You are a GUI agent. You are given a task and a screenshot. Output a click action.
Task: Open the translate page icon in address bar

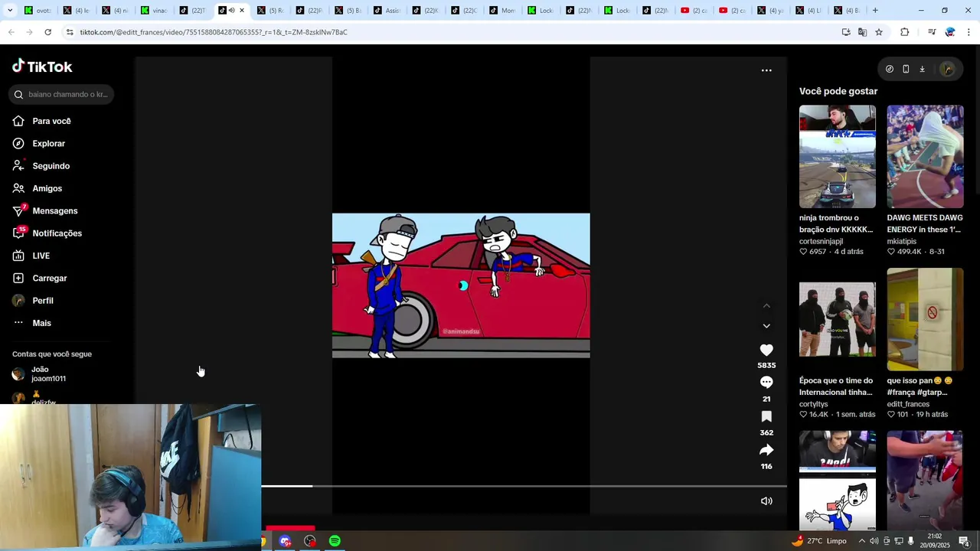(x=862, y=32)
